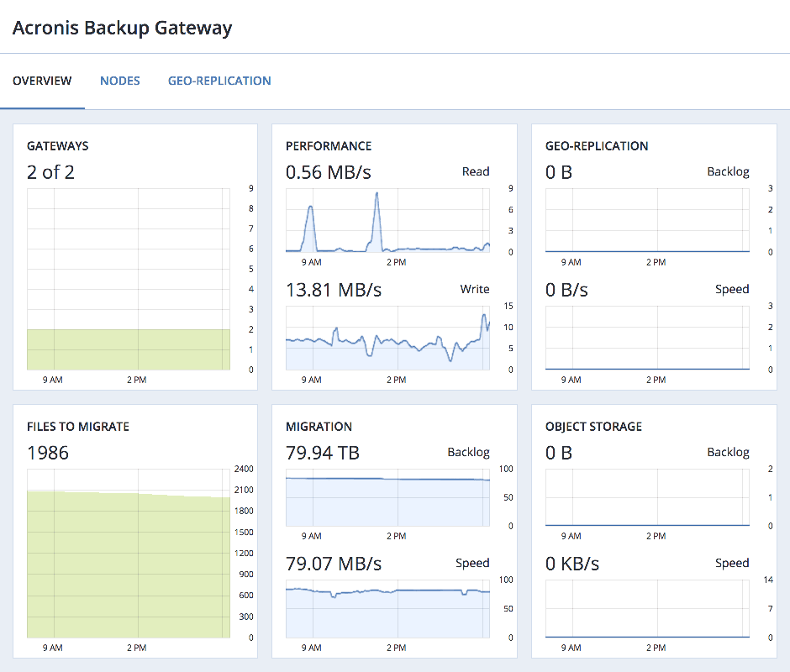Image resolution: width=790 pixels, height=672 pixels.
Task: Select the Geo-Replication Speed label
Action: [x=732, y=289]
